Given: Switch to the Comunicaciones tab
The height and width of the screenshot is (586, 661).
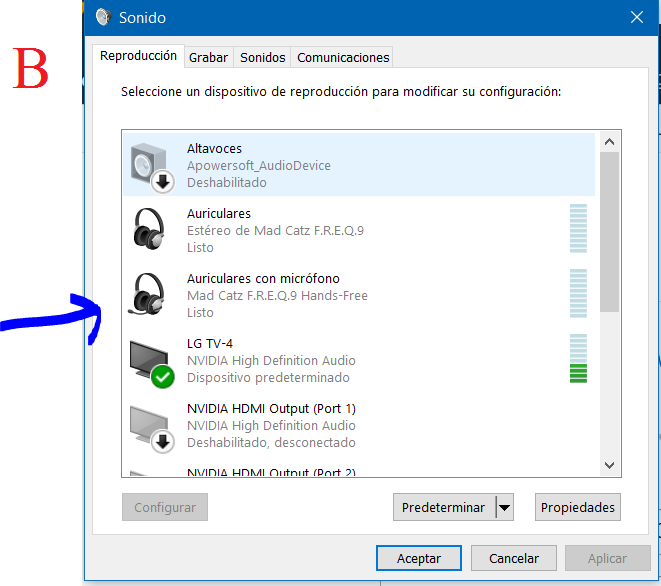Looking at the screenshot, I should [x=343, y=57].
